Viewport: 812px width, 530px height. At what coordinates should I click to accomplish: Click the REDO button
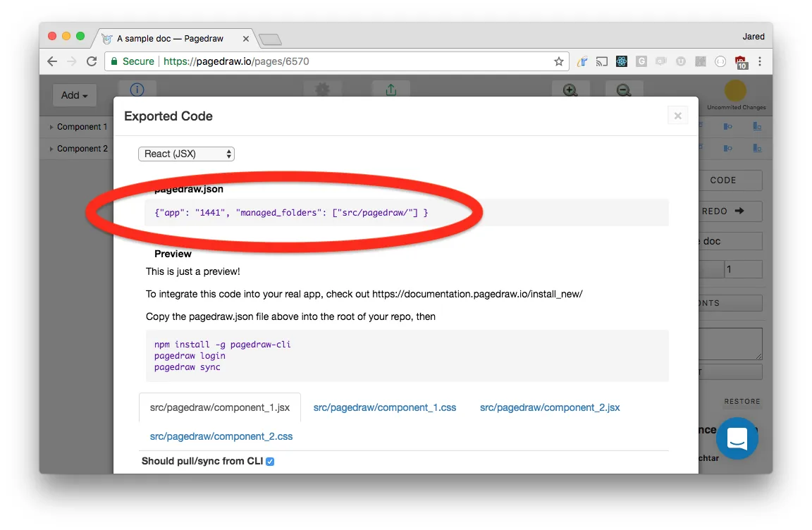[x=731, y=211]
